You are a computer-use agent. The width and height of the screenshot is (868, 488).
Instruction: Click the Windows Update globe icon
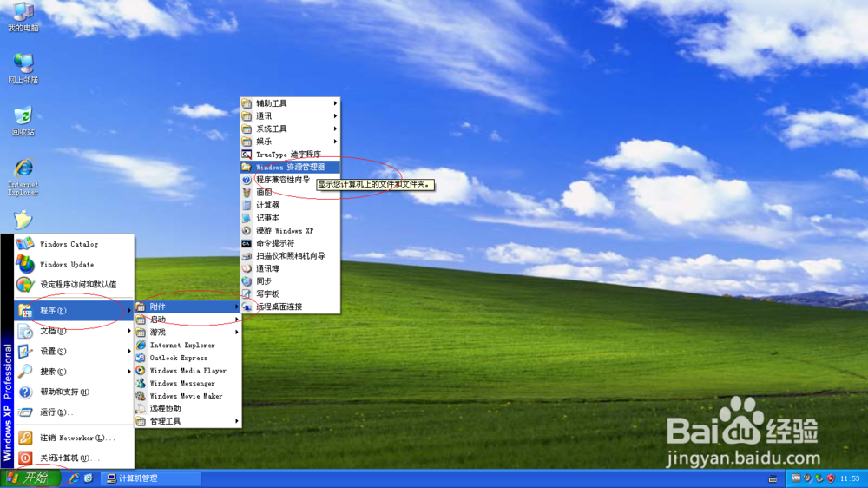[25, 264]
